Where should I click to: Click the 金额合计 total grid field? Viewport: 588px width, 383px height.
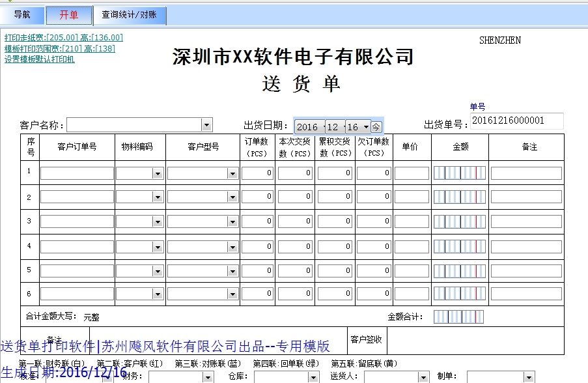tap(458, 317)
